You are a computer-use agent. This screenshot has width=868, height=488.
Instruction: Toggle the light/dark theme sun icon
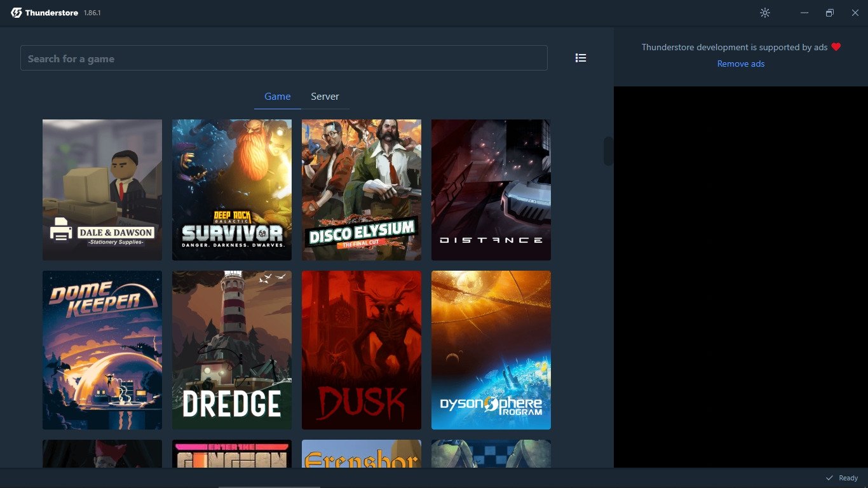point(765,13)
